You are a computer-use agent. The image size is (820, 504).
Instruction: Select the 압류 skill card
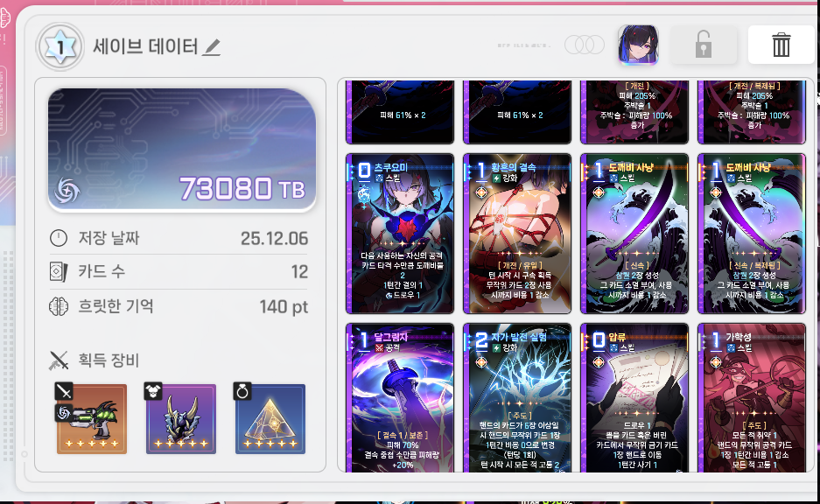(x=634, y=398)
